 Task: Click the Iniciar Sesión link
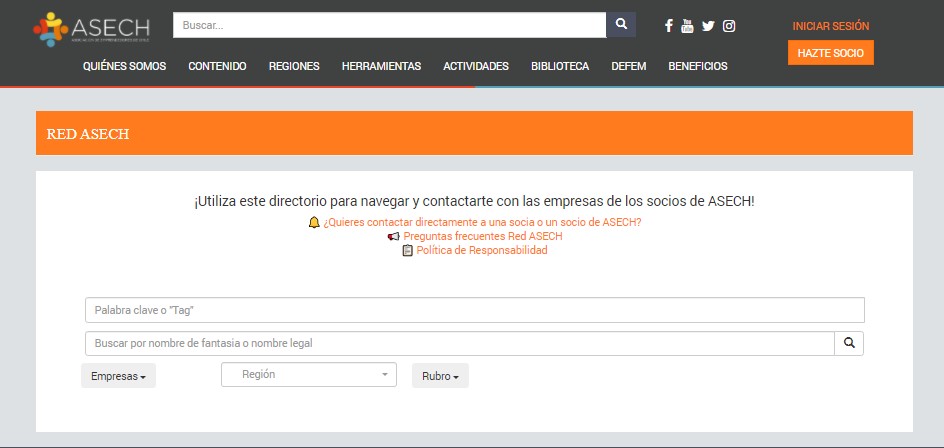[x=831, y=26]
